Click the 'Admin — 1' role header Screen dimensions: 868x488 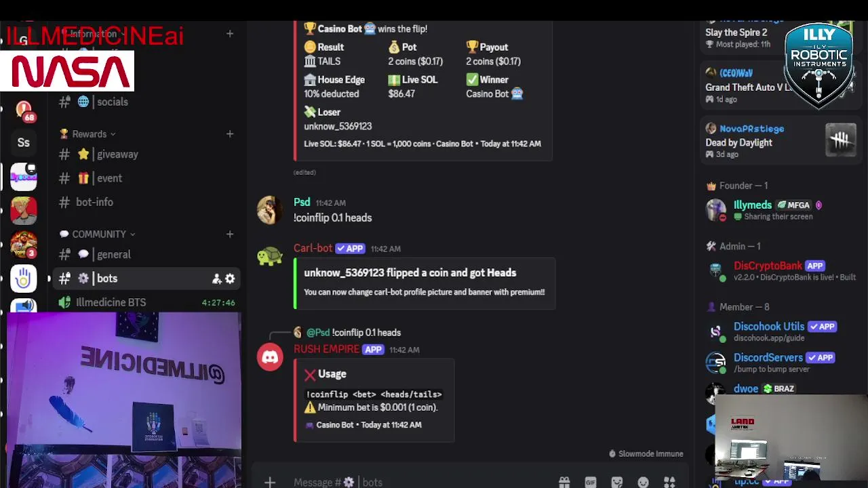coord(740,246)
